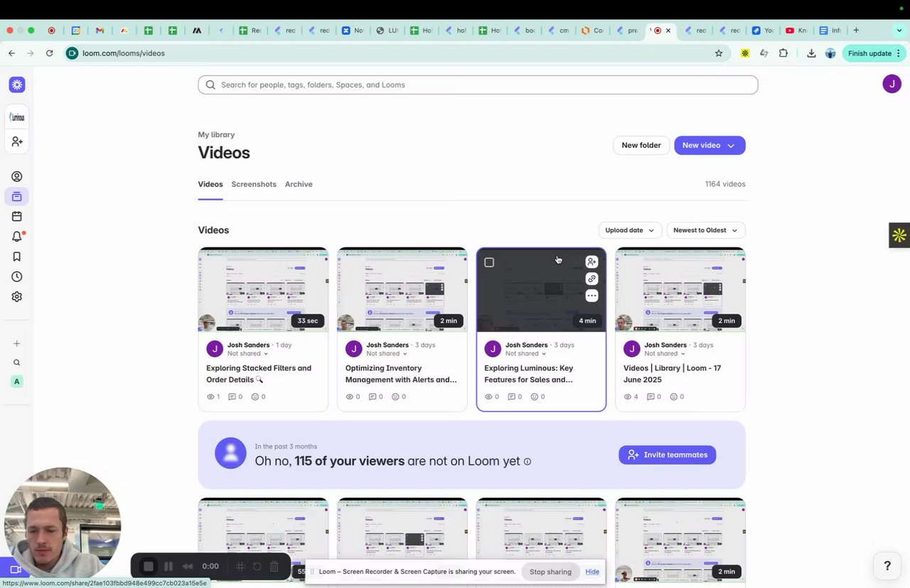The width and height of the screenshot is (910, 588).
Task: Click emoji reaction icon on Stacked Filters video
Action: pyautogui.click(x=255, y=397)
